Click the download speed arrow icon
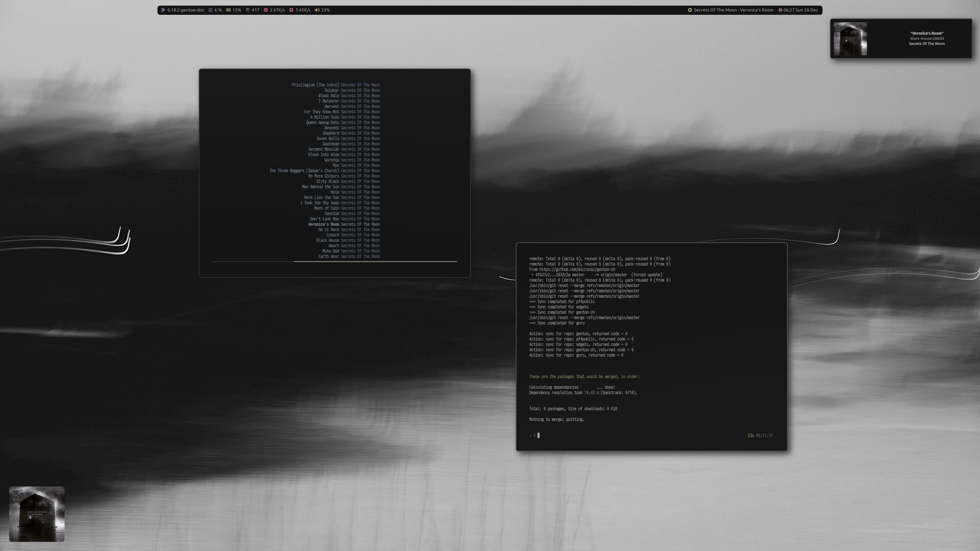 click(x=265, y=10)
